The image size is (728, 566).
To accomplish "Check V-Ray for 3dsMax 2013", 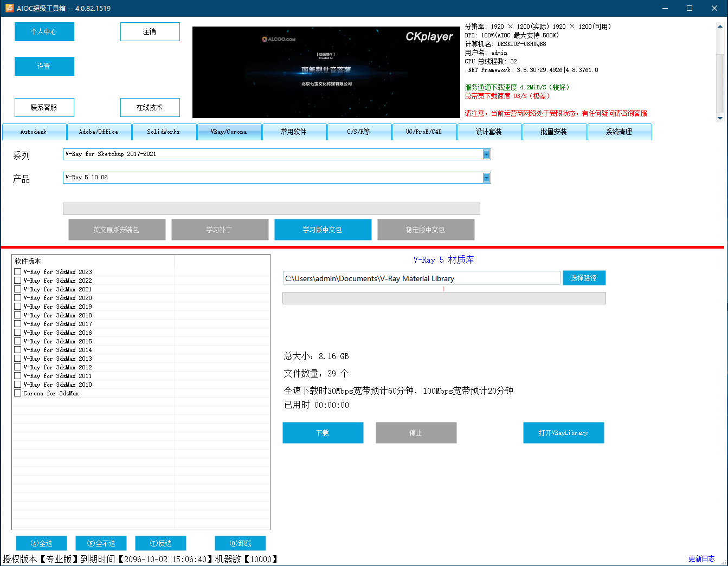I will (x=18, y=359).
